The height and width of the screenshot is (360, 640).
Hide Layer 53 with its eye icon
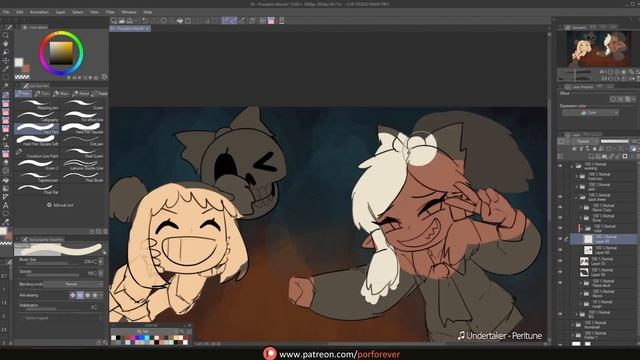(x=560, y=261)
